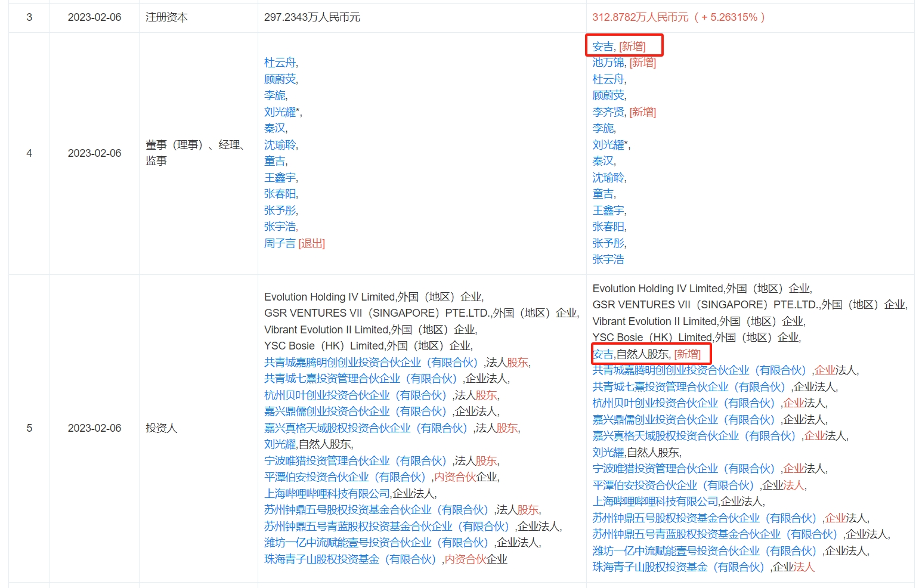Open 共青城七熹投资管理 in the right investor list
Screen dimensions: 916x588
689,387
